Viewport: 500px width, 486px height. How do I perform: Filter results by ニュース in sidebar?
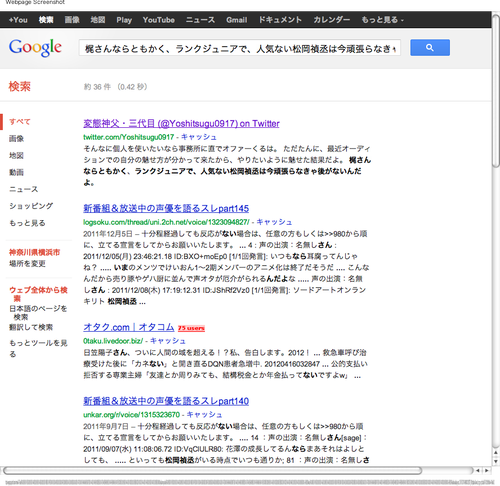pyautogui.click(x=24, y=189)
